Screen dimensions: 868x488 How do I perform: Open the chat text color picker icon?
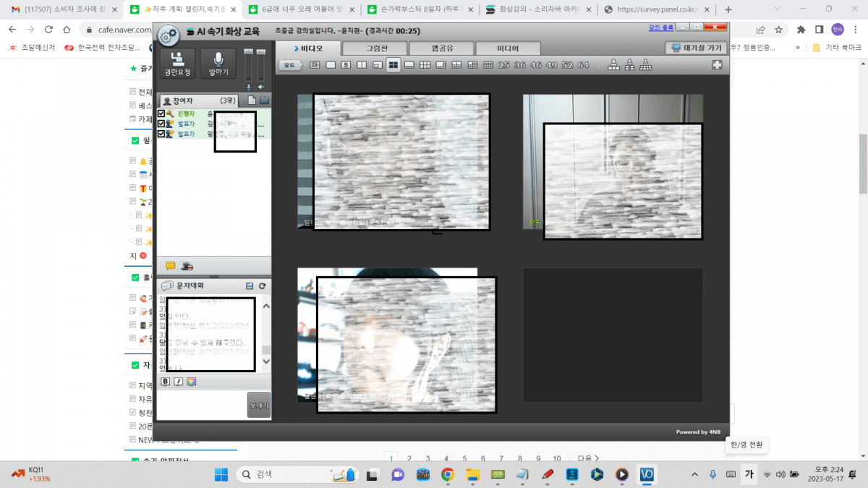[x=191, y=382]
